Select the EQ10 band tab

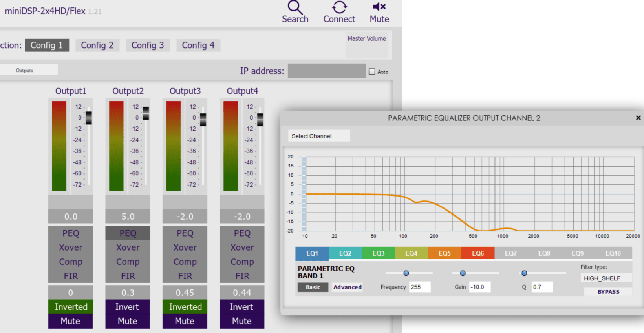pos(613,253)
